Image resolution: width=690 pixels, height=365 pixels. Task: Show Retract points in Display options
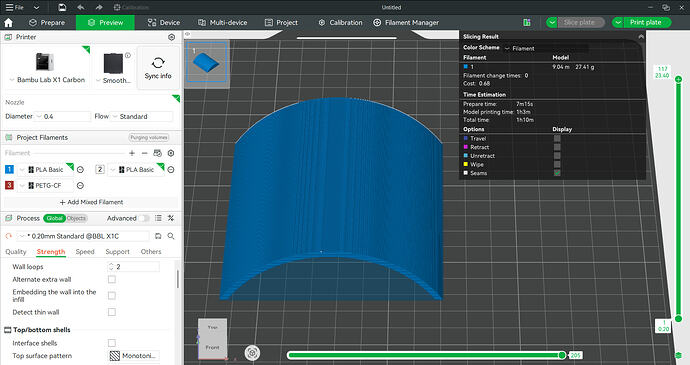tap(557, 147)
